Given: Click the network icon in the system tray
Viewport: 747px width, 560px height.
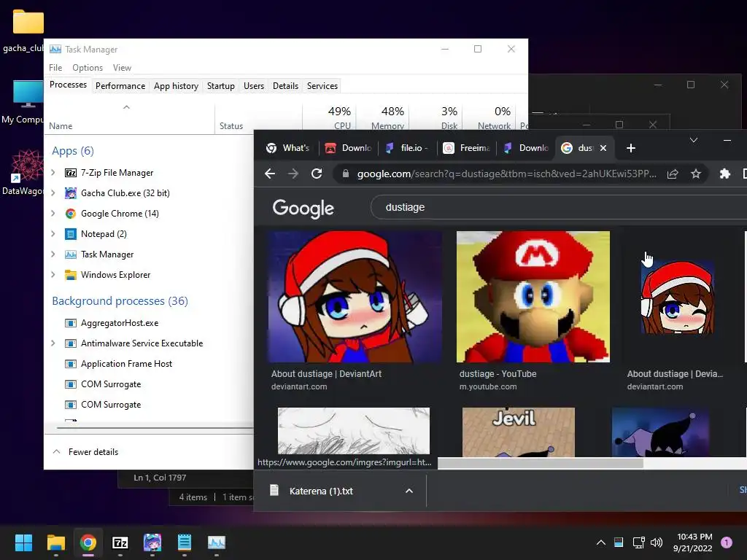Looking at the screenshot, I should [x=638, y=542].
